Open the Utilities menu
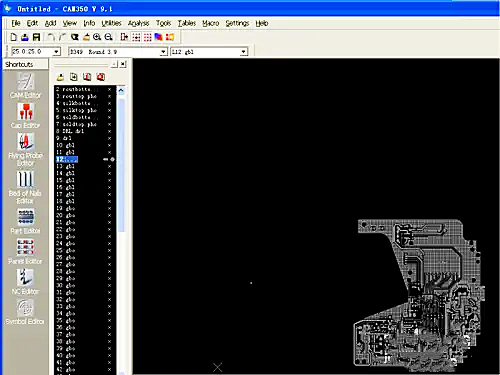The image size is (500, 375). click(x=111, y=23)
